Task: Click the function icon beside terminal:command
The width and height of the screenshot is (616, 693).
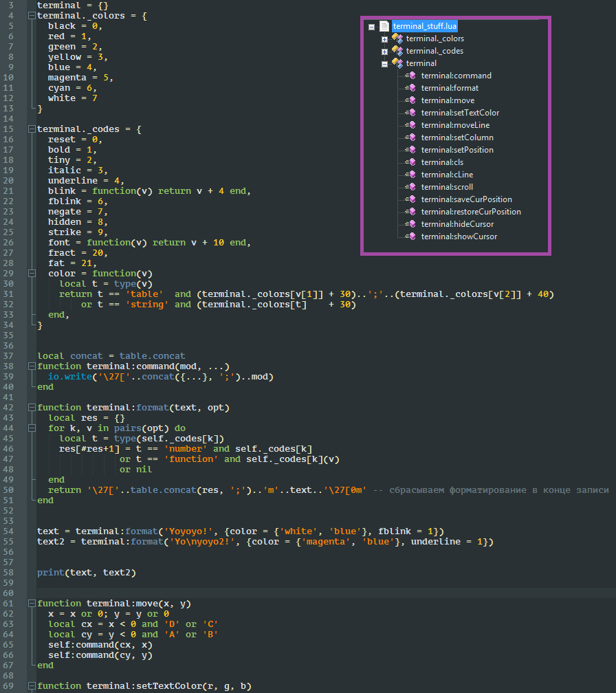Action: [x=412, y=76]
